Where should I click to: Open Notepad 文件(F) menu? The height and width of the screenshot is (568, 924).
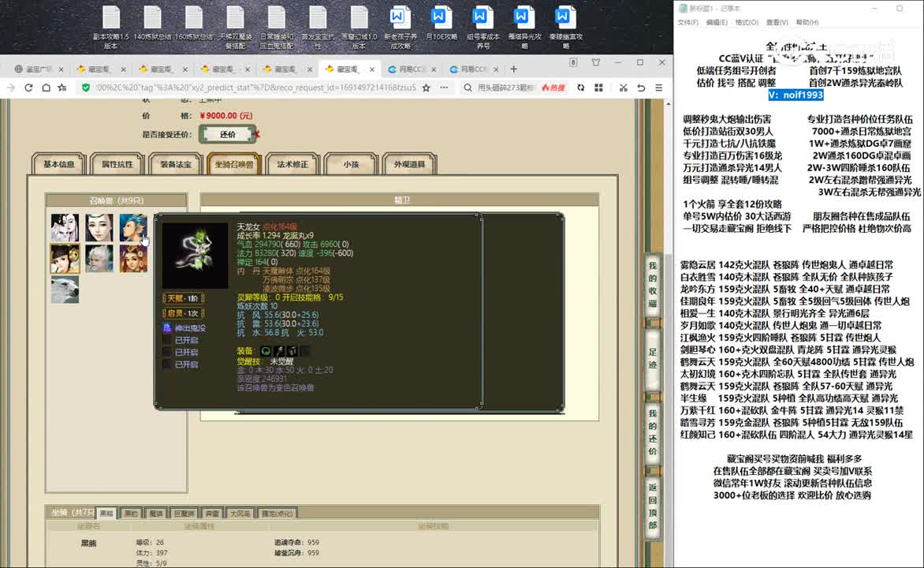click(x=687, y=22)
